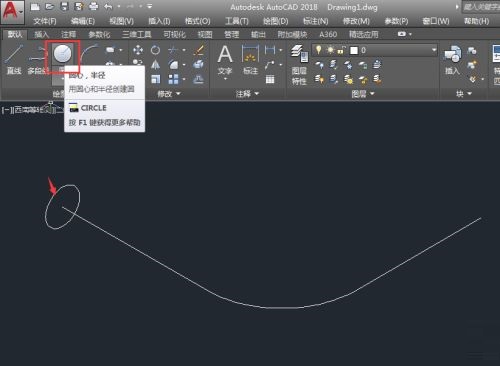Switch to the 三维工具 ribbon tab
The width and height of the screenshot is (500, 366).
tap(137, 35)
